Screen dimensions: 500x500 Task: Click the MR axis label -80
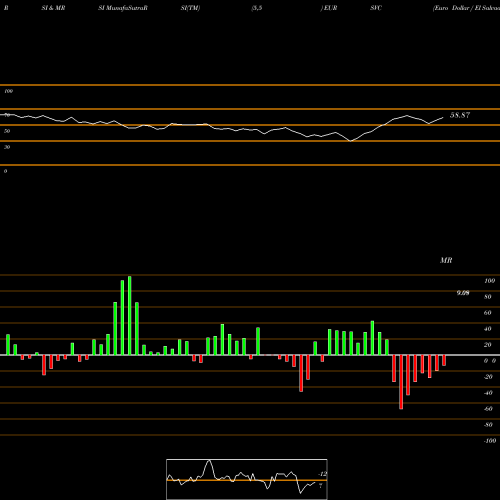pos(488,425)
